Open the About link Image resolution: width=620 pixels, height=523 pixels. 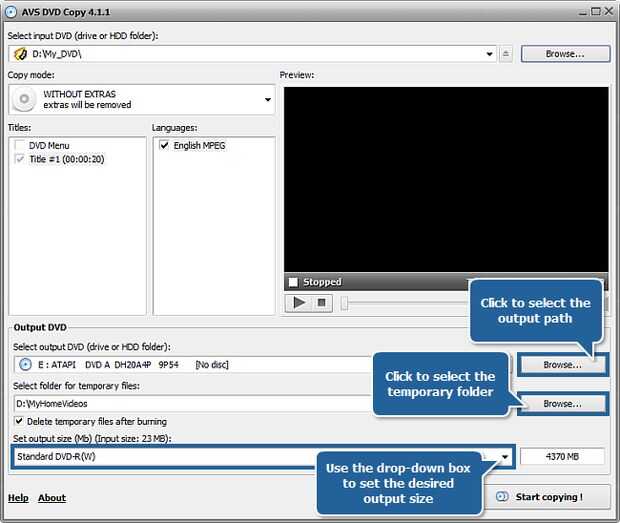click(x=52, y=498)
